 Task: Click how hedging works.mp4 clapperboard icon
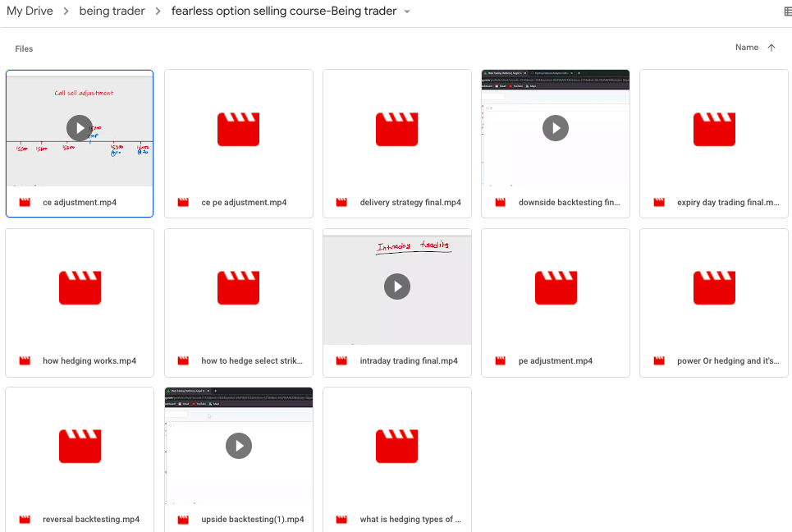pyautogui.click(x=80, y=287)
